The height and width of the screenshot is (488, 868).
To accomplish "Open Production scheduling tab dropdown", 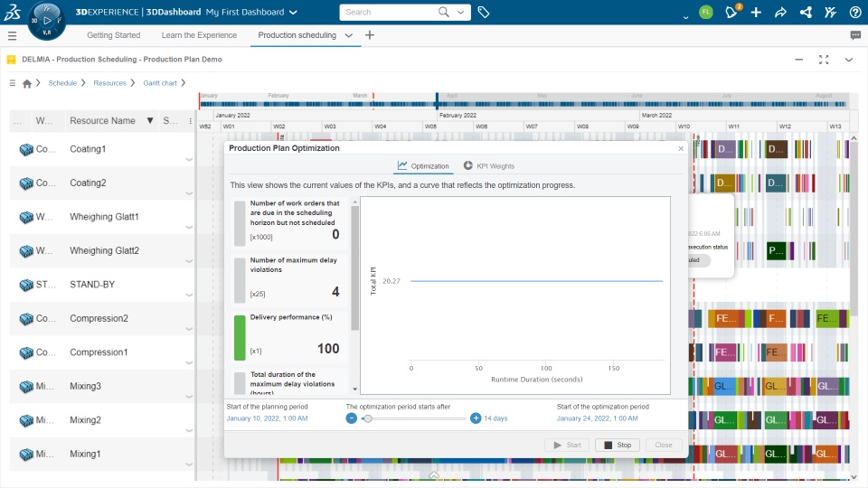I will [x=348, y=35].
